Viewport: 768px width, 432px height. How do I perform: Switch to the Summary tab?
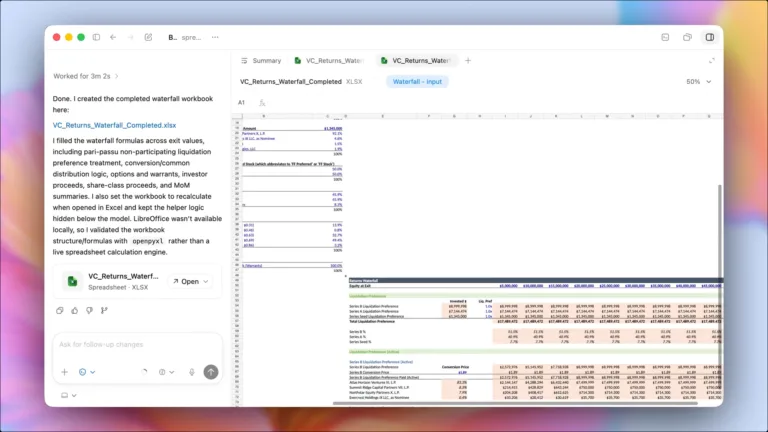point(262,61)
